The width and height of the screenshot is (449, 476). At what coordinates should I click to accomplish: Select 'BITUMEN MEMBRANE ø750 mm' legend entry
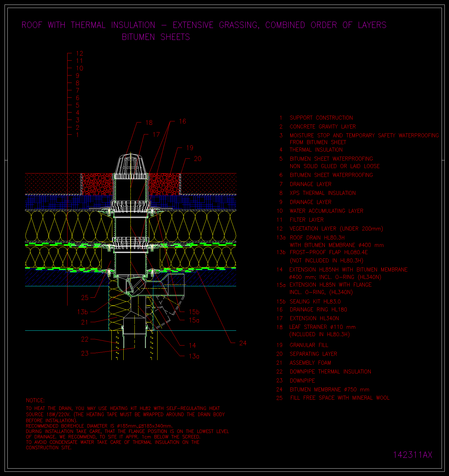[x=330, y=389]
